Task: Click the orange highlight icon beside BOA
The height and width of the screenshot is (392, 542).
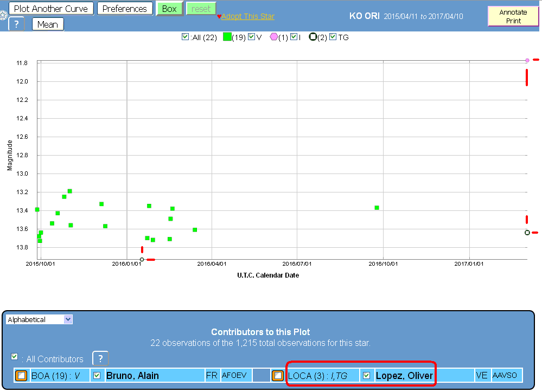Action: pyautogui.click(x=21, y=375)
